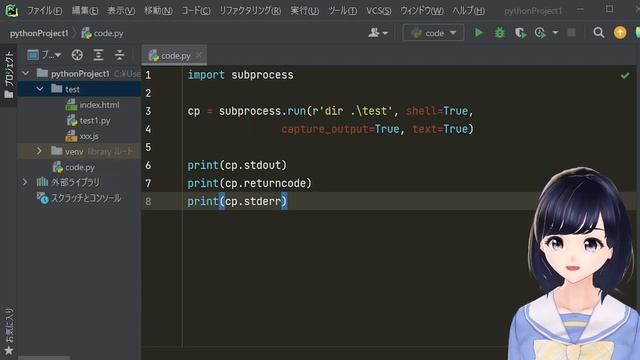Place cursor on 'import subprocess' line

(x=240, y=75)
